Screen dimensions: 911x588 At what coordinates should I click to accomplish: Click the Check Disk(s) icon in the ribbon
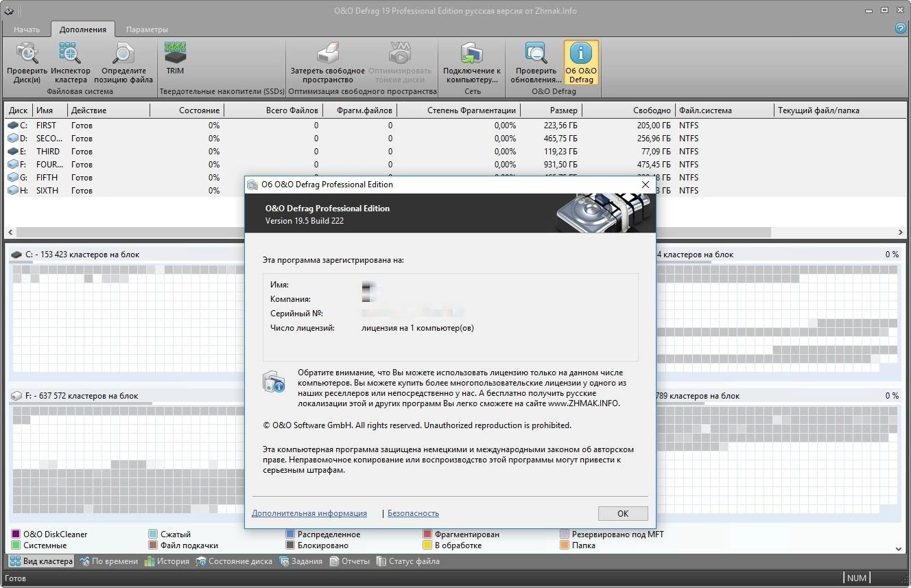(x=27, y=54)
